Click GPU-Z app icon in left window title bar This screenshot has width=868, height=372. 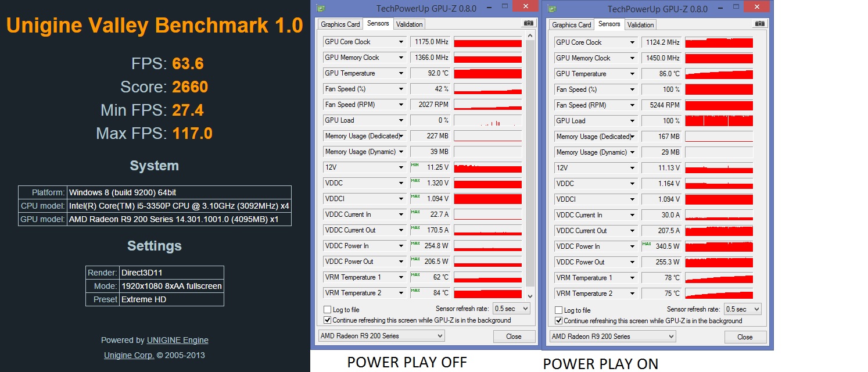pos(321,8)
